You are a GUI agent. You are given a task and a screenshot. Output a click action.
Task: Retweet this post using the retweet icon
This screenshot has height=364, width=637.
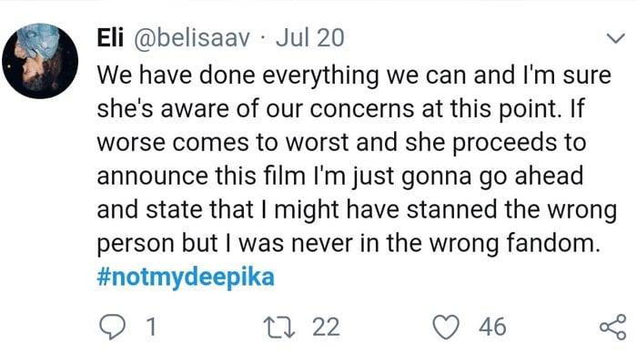point(282,327)
